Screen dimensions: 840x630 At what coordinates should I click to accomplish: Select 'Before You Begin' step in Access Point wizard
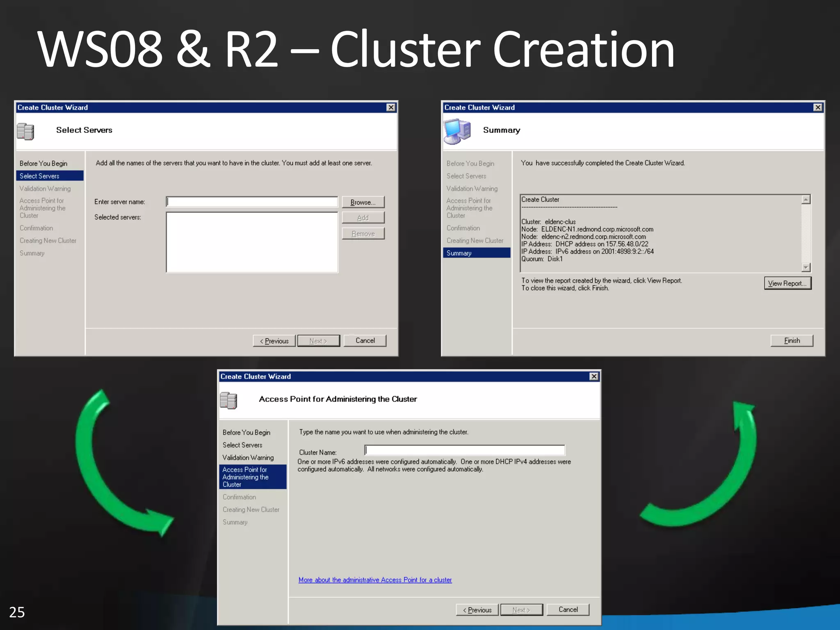click(x=247, y=432)
